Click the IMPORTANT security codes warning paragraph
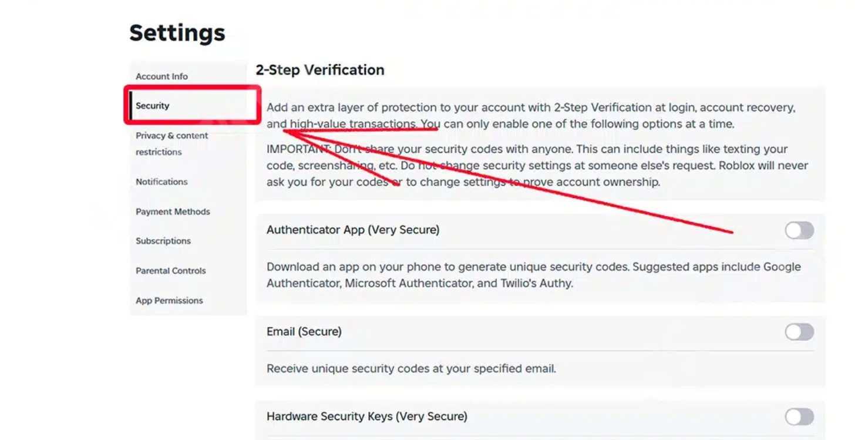Image resolution: width=868 pixels, height=440 pixels. click(x=537, y=166)
